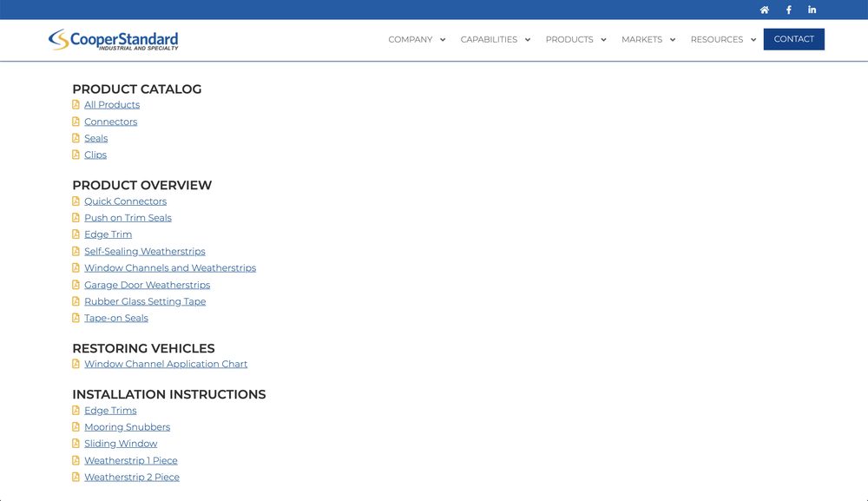Expand the Markets menu chevron
This screenshot has height=501, width=868.
click(x=673, y=40)
